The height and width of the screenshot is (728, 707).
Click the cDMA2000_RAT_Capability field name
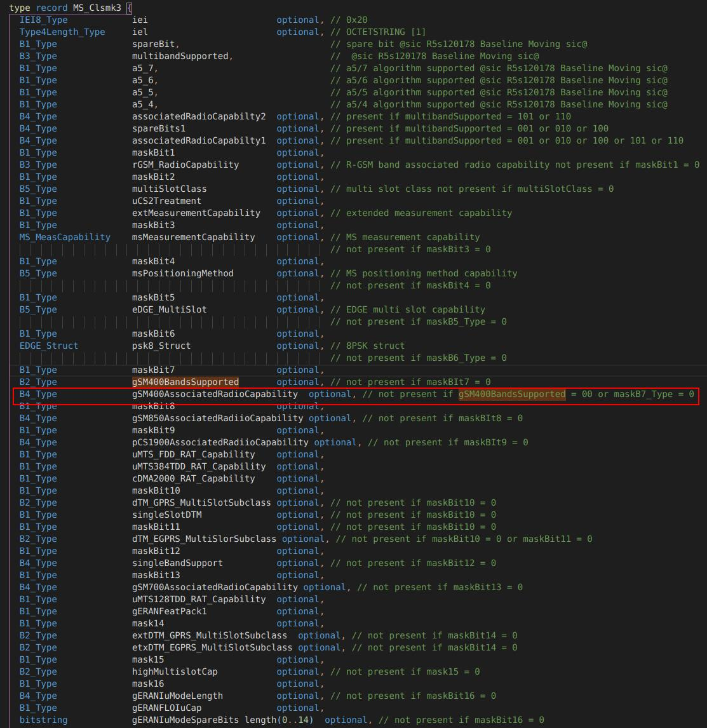[x=193, y=479]
